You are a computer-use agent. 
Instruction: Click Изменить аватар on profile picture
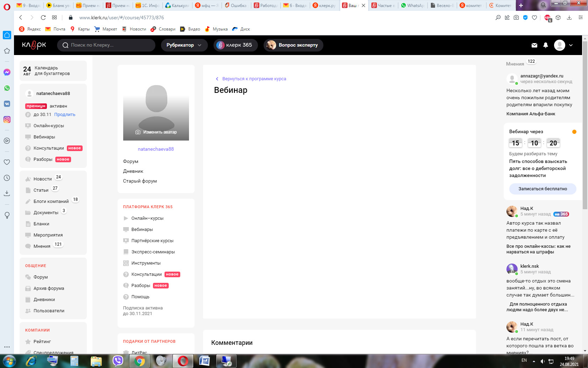[156, 132]
